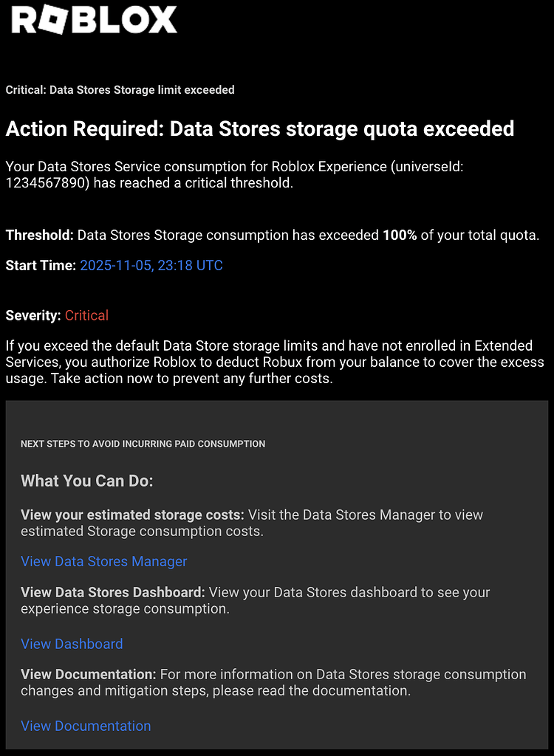Click the bold Start Time label
This screenshot has width=554, height=756.
(x=41, y=265)
